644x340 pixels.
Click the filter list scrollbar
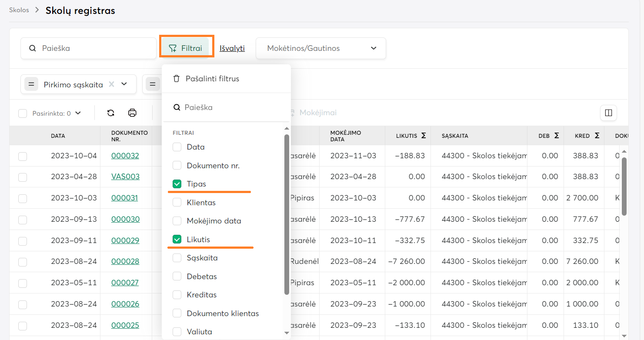coord(287,213)
